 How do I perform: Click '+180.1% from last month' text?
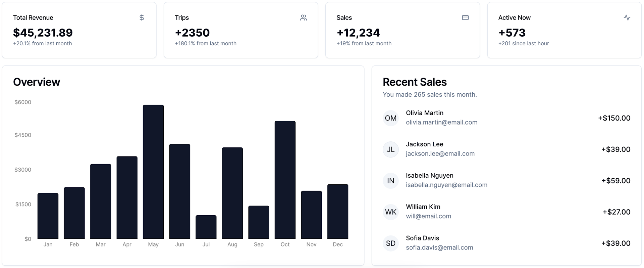pyautogui.click(x=206, y=43)
